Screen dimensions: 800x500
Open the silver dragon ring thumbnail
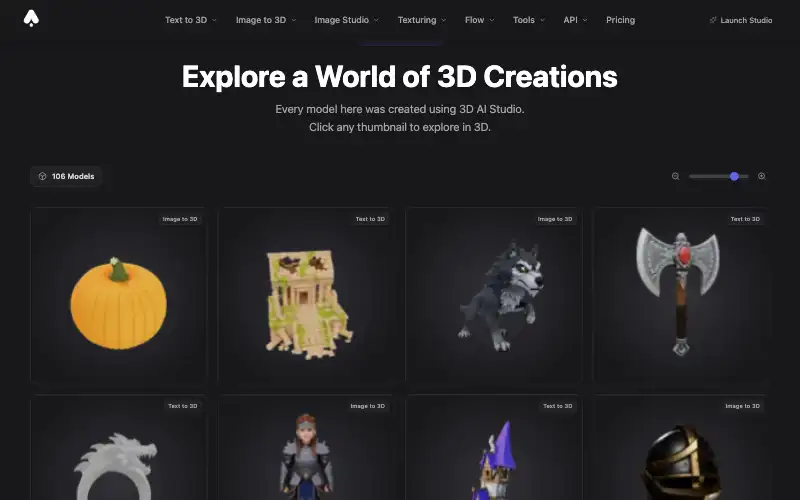click(x=118, y=447)
